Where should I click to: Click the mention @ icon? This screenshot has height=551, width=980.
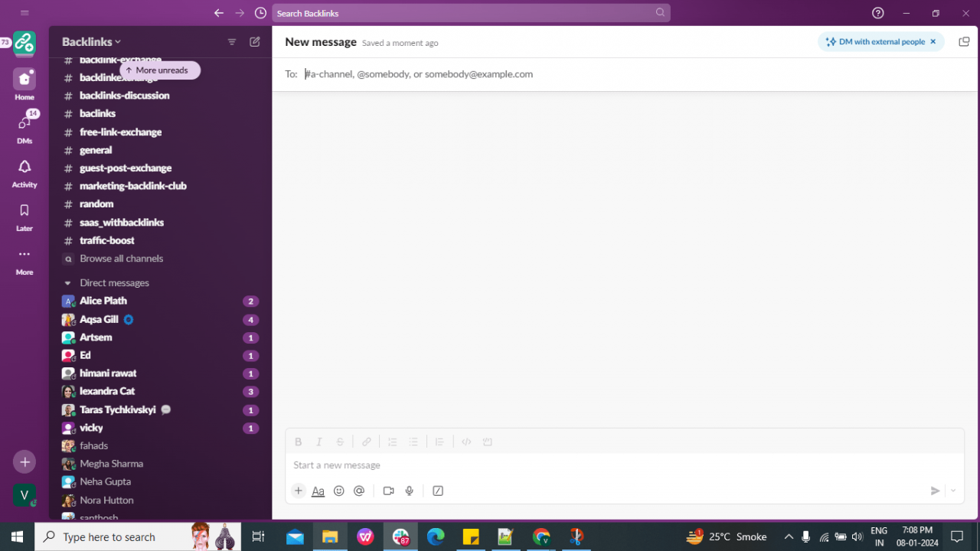click(359, 491)
